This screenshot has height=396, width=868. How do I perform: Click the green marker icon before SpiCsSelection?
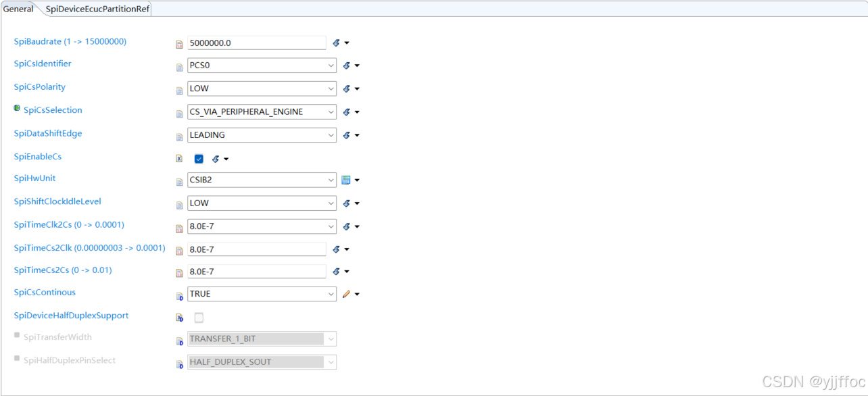point(17,108)
